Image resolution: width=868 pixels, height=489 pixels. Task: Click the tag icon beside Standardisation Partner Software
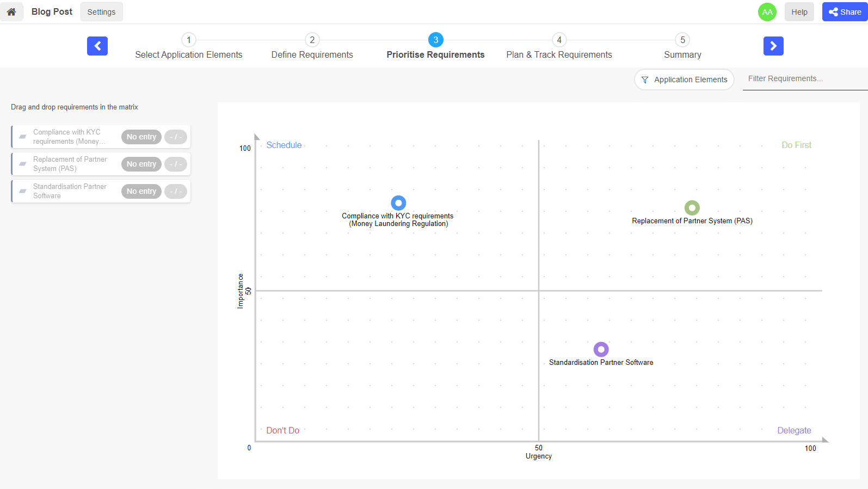point(23,191)
